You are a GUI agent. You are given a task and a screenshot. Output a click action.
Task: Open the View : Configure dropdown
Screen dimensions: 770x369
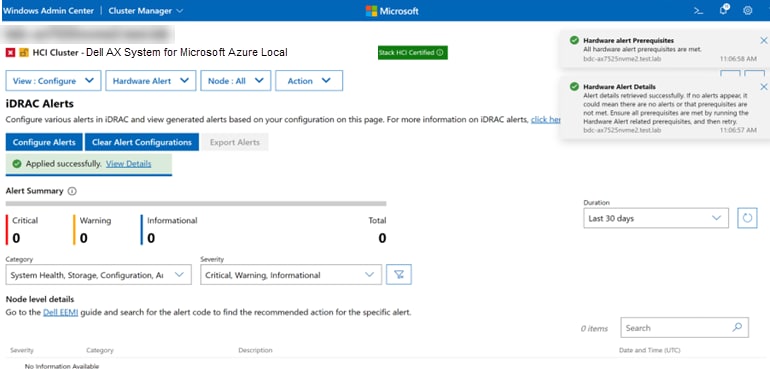53,81
